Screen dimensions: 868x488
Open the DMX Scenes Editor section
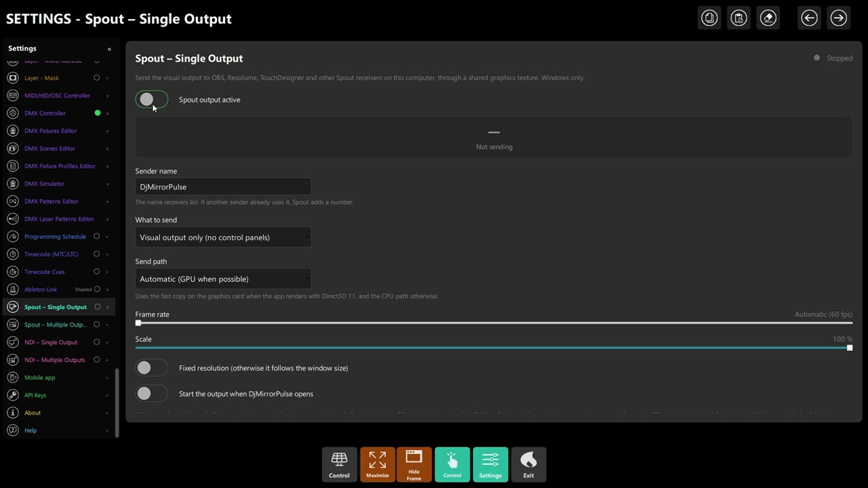coord(50,148)
